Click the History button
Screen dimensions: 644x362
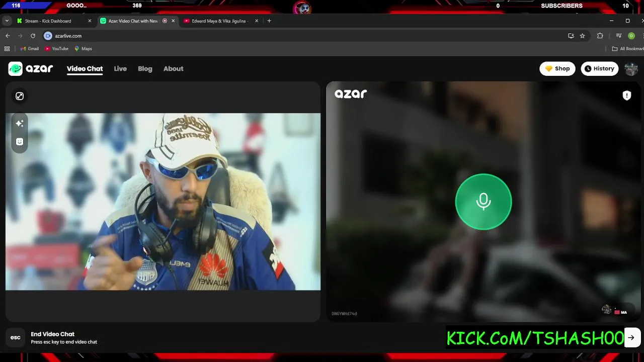(600, 69)
